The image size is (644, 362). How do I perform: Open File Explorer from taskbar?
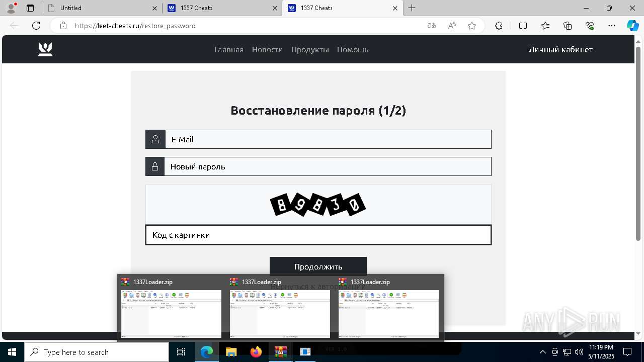click(x=231, y=352)
